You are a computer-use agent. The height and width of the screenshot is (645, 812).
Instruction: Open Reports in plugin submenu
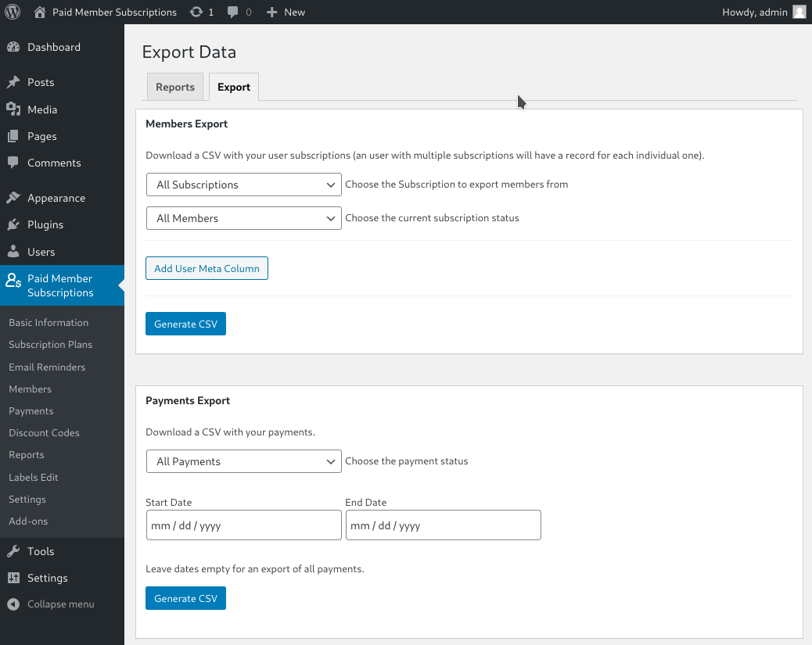[27, 455]
